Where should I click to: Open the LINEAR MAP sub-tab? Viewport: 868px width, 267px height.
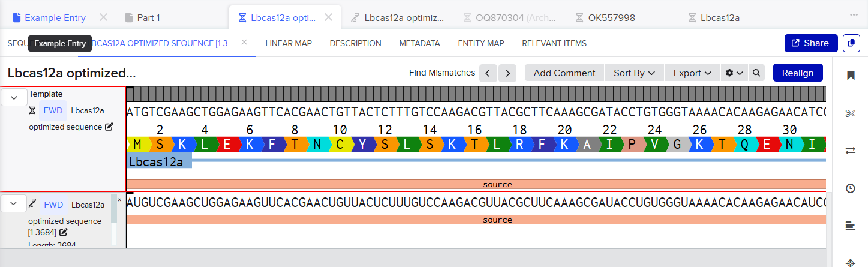pos(289,43)
